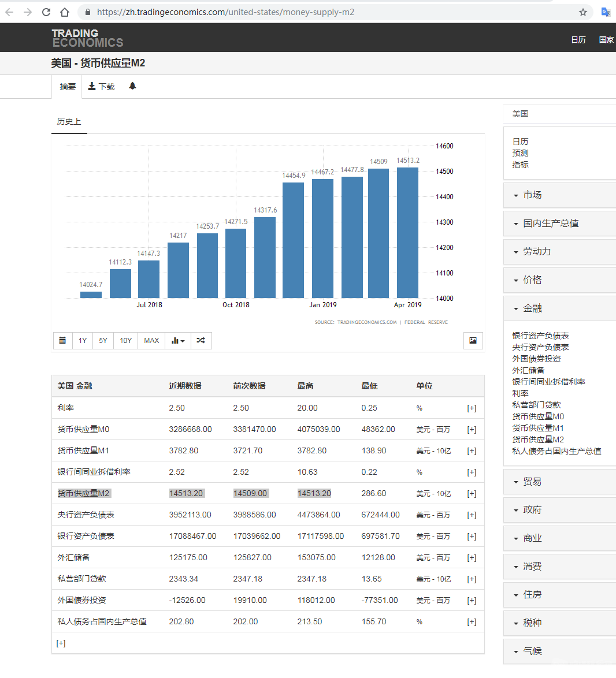Open 私人债务占国内生产总值 sidebar link
616x678 pixels.
tap(556, 452)
